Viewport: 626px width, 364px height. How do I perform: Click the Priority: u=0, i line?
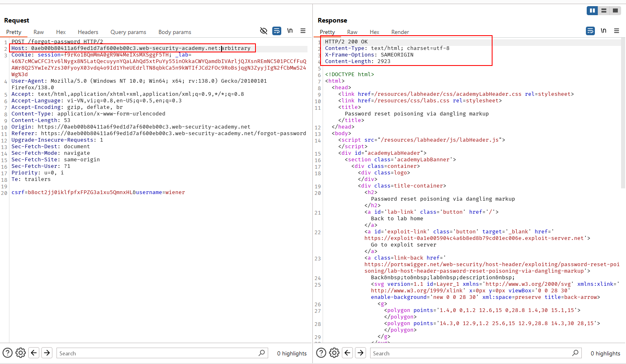38,173
